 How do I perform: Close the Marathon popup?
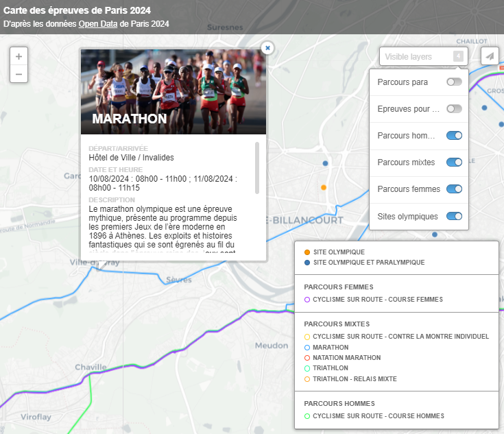pos(267,47)
